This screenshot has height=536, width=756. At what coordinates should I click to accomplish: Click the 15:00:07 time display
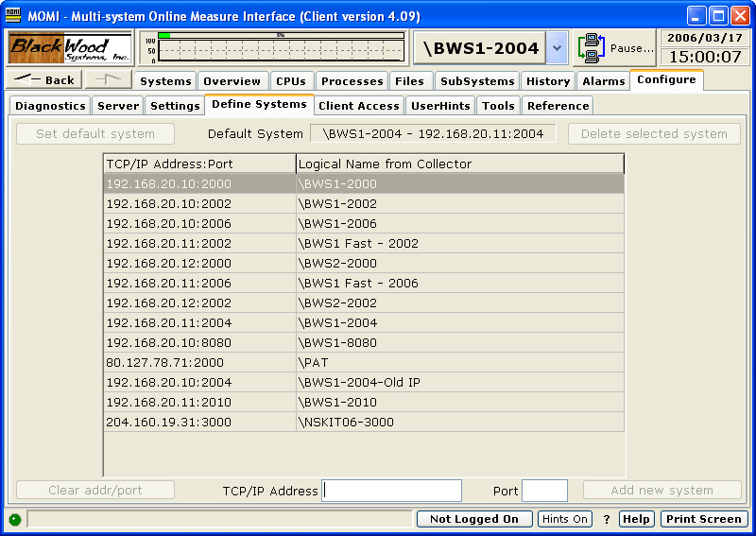[x=705, y=57]
